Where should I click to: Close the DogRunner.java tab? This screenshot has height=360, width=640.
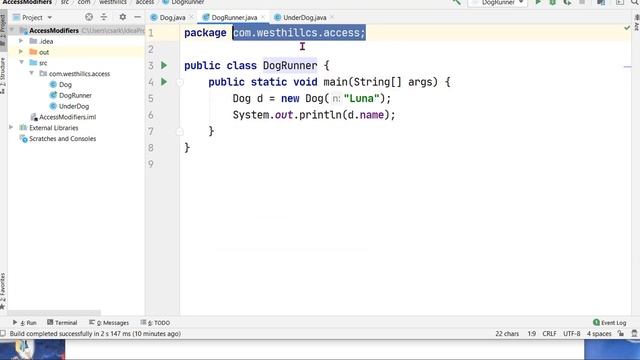(x=263, y=17)
